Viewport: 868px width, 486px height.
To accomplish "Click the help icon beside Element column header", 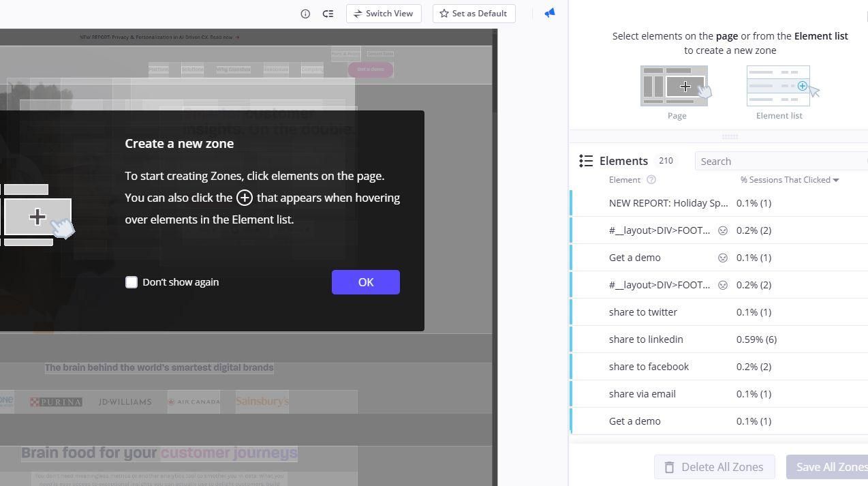I will point(651,180).
